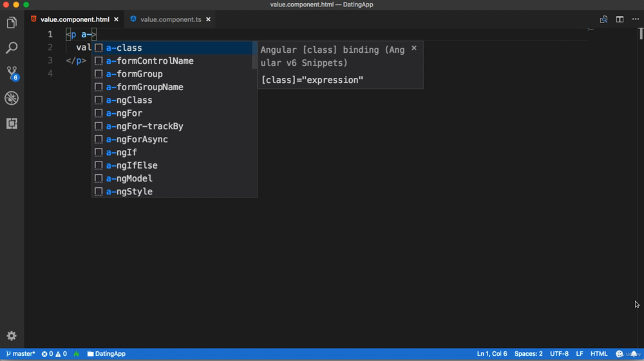The height and width of the screenshot is (361, 644).
Task: Open the Extensions panel icon
Action: 12,124
